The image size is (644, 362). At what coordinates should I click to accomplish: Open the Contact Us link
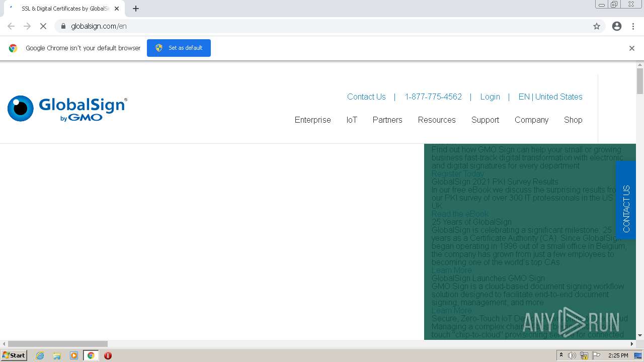(x=366, y=97)
